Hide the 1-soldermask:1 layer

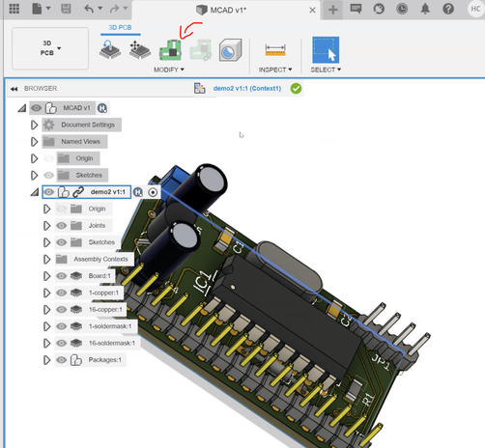[62, 326]
